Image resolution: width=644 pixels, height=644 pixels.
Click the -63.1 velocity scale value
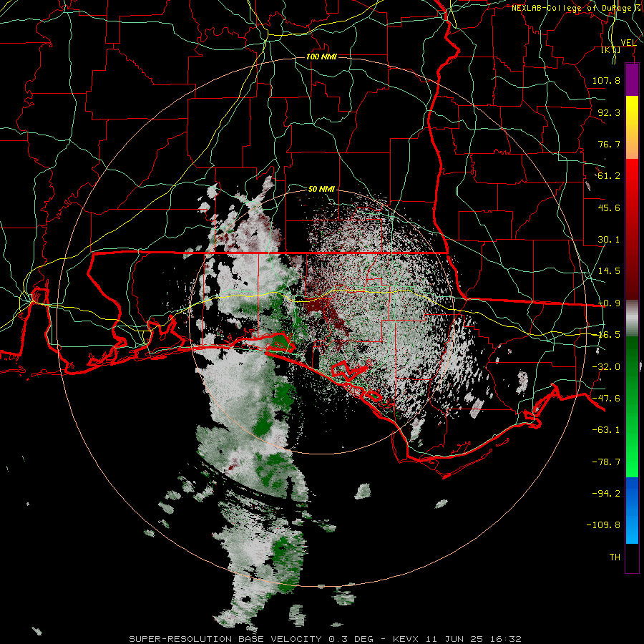point(606,430)
